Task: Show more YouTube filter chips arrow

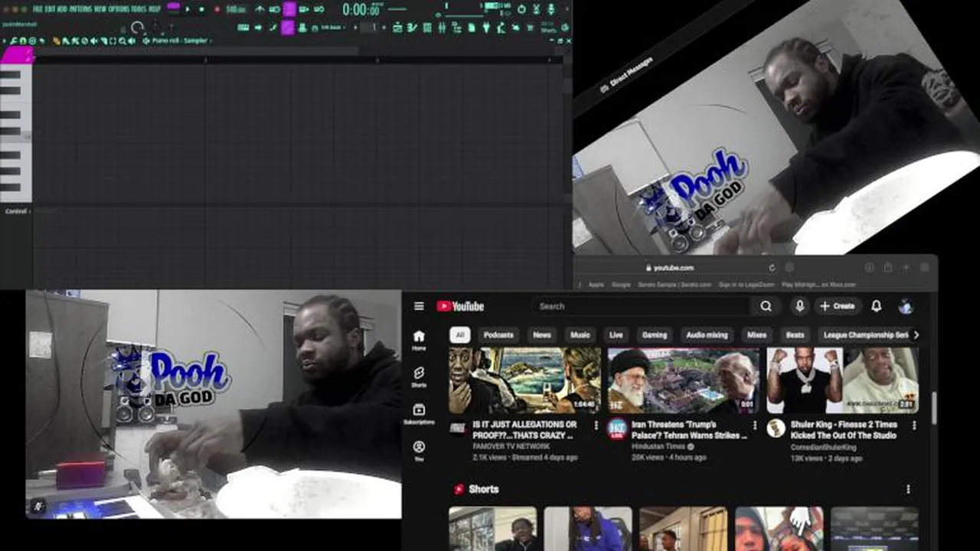Action: click(x=916, y=334)
